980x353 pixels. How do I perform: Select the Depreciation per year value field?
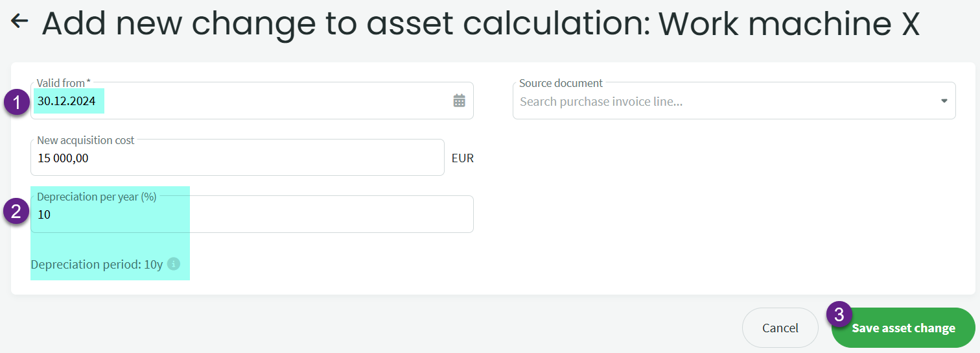(x=251, y=215)
